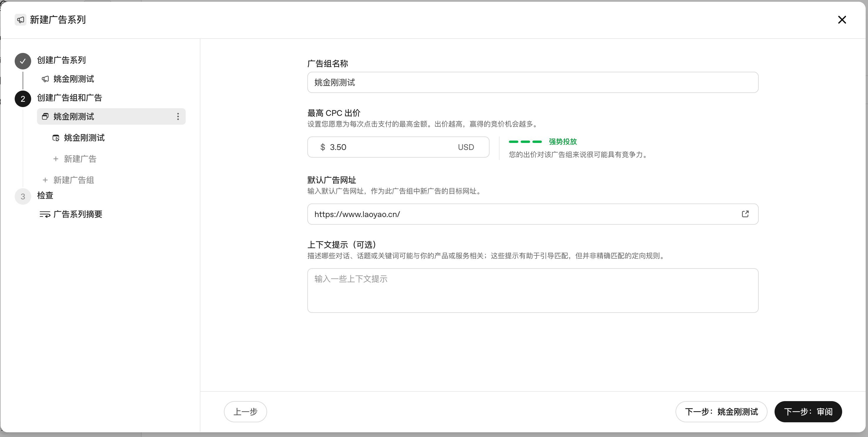Click 新建广告组 to add an ad group
This screenshot has width=868, height=437.
[x=68, y=180]
